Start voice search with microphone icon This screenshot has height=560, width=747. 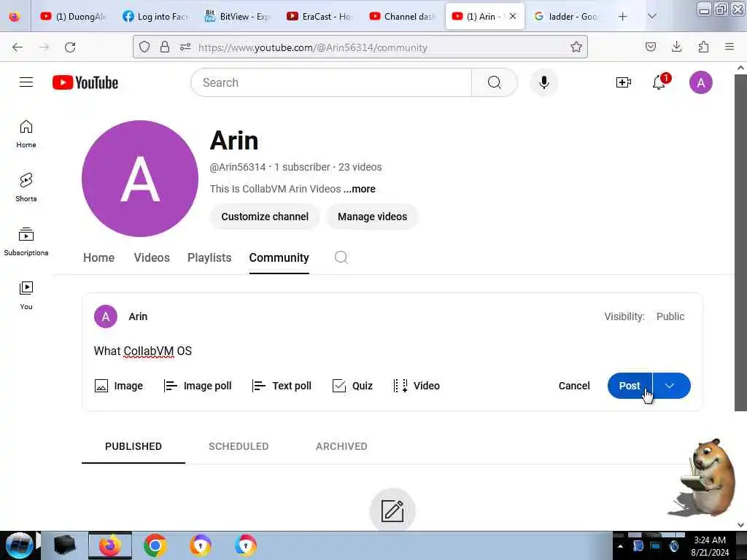click(543, 82)
